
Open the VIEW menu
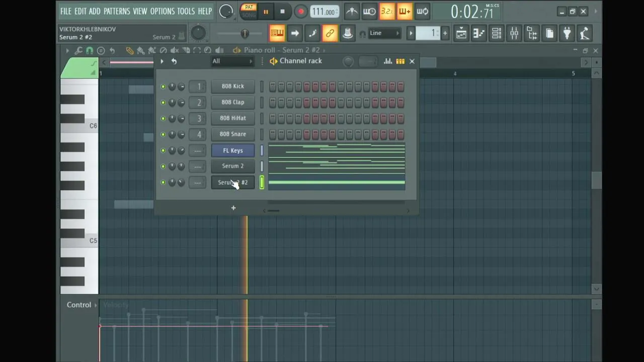[x=140, y=11]
